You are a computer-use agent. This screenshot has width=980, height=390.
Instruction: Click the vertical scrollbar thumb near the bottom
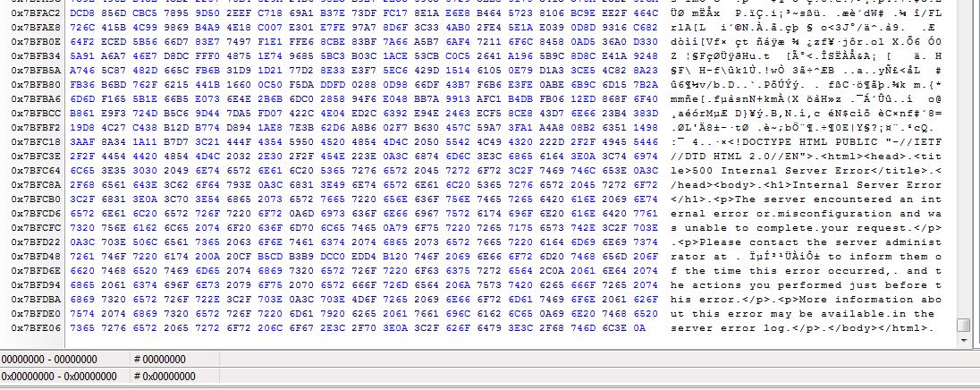pyautogui.click(x=963, y=325)
